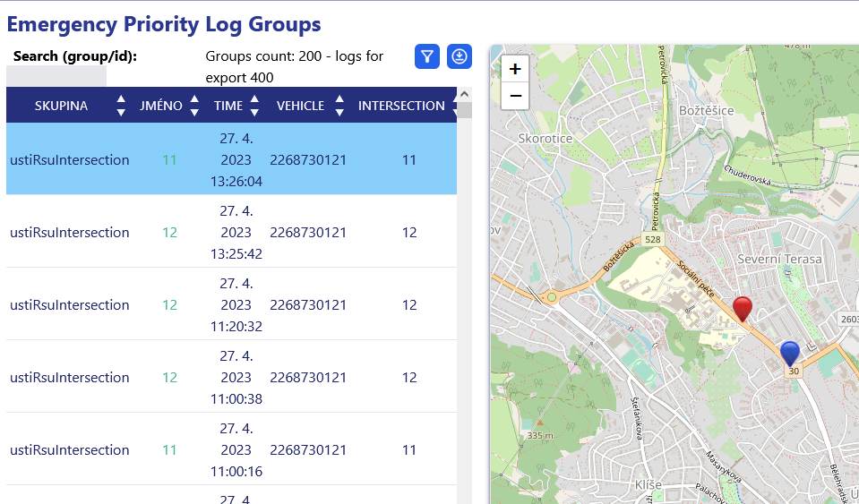The height and width of the screenshot is (504, 859).
Task: Click the download export icon
Action: [x=460, y=56]
